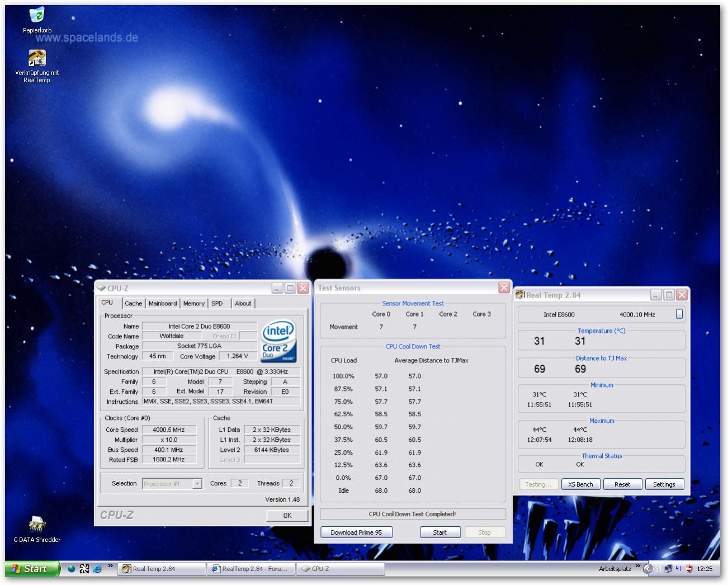Image resolution: width=728 pixels, height=585 pixels.
Task: Click Reset button in Real Temp
Action: tap(622, 484)
